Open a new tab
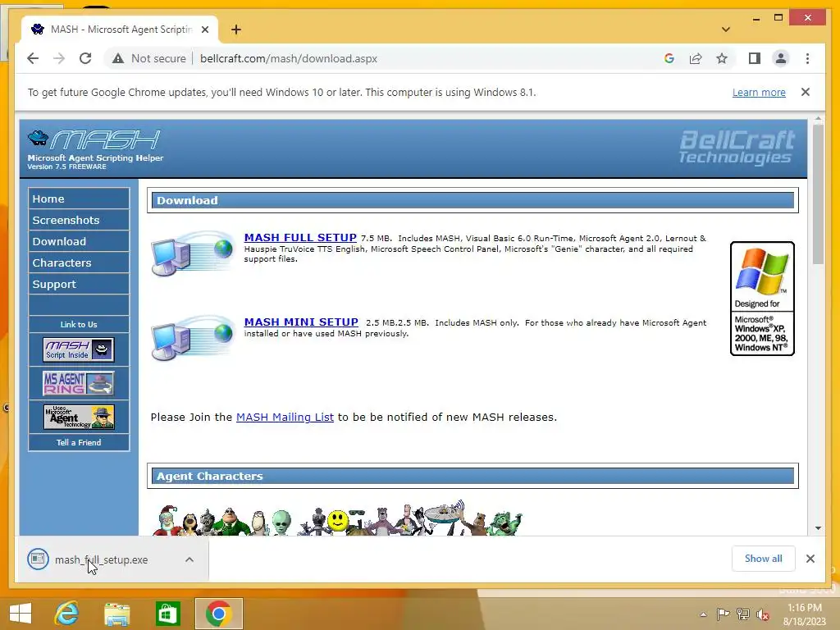The width and height of the screenshot is (840, 630). tap(236, 30)
